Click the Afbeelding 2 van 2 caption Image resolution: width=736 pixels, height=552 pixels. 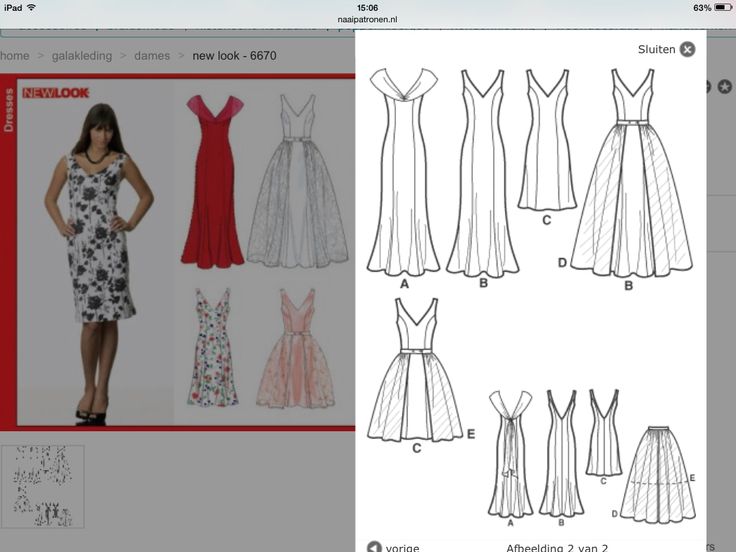557,548
